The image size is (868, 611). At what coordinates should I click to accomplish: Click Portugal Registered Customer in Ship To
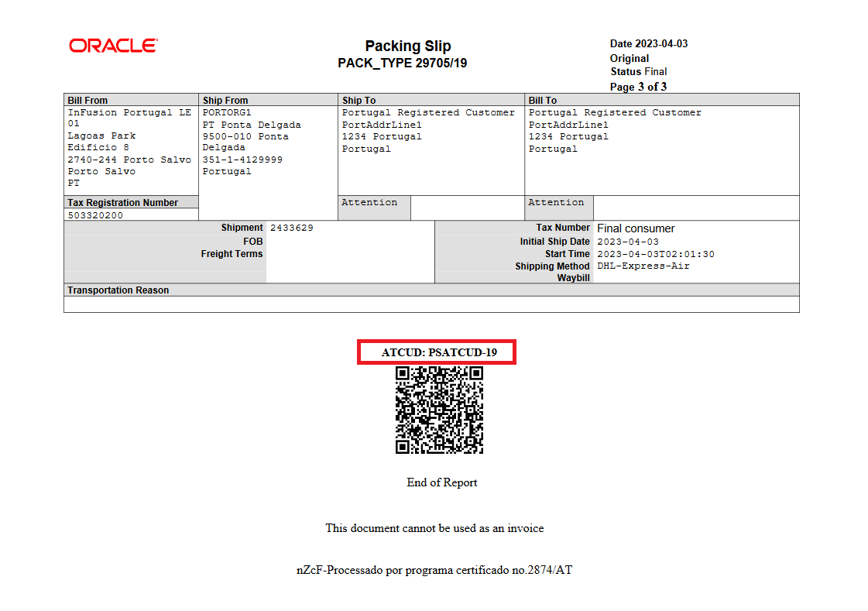tap(428, 112)
